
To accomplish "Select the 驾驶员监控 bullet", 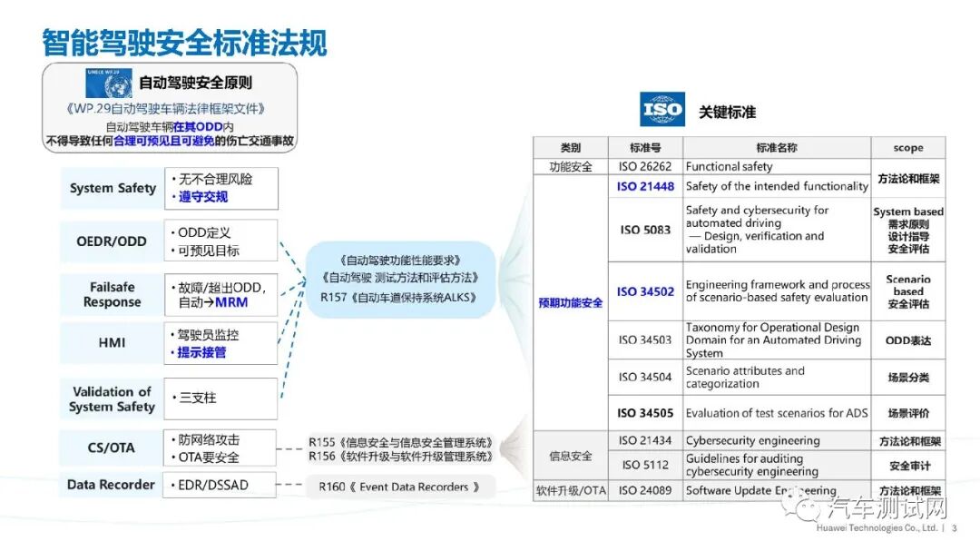I will pos(205,335).
